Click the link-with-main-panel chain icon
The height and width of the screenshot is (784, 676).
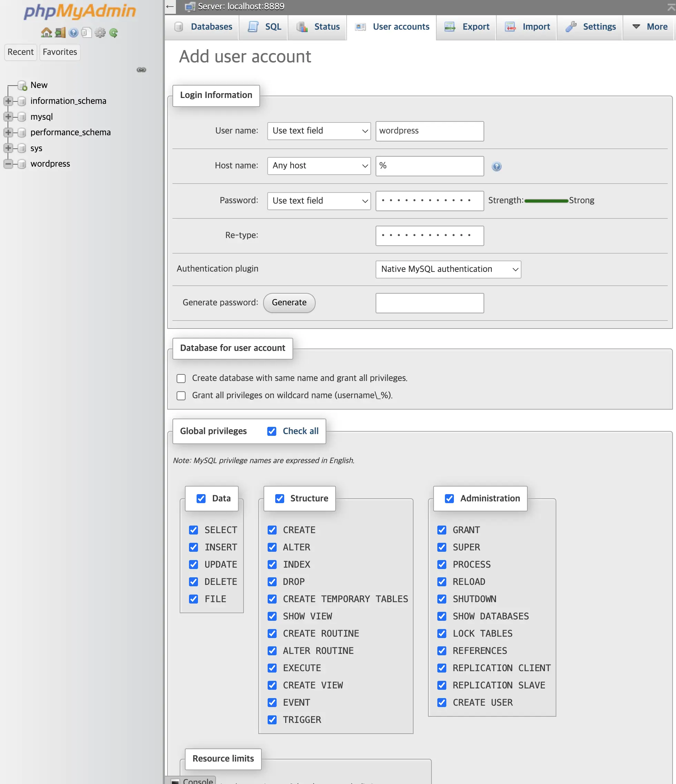[x=141, y=70]
